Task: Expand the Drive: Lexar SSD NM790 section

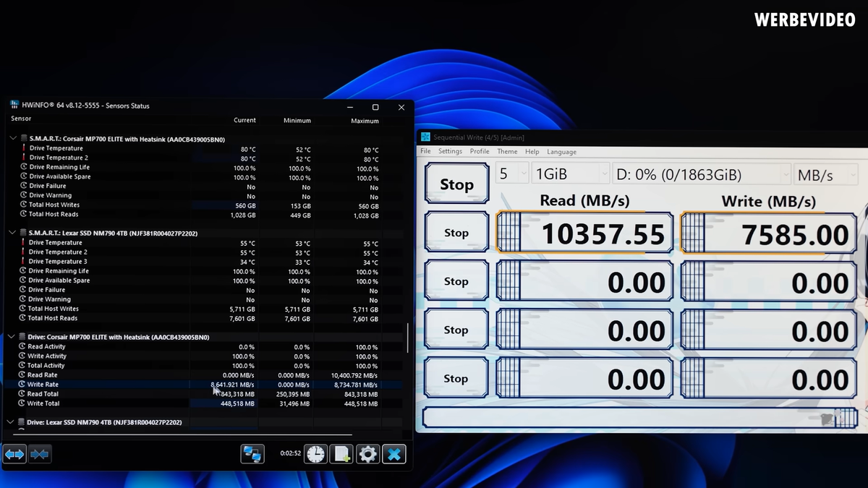Action: 12,421
